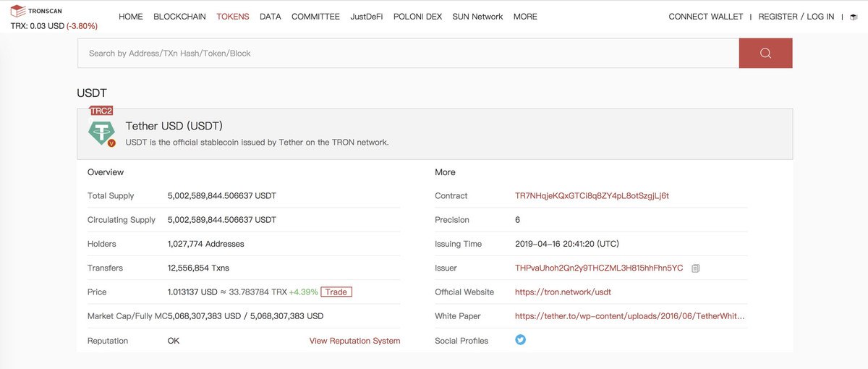Open the JustDeFi menu item
868x369 pixels.
367,17
